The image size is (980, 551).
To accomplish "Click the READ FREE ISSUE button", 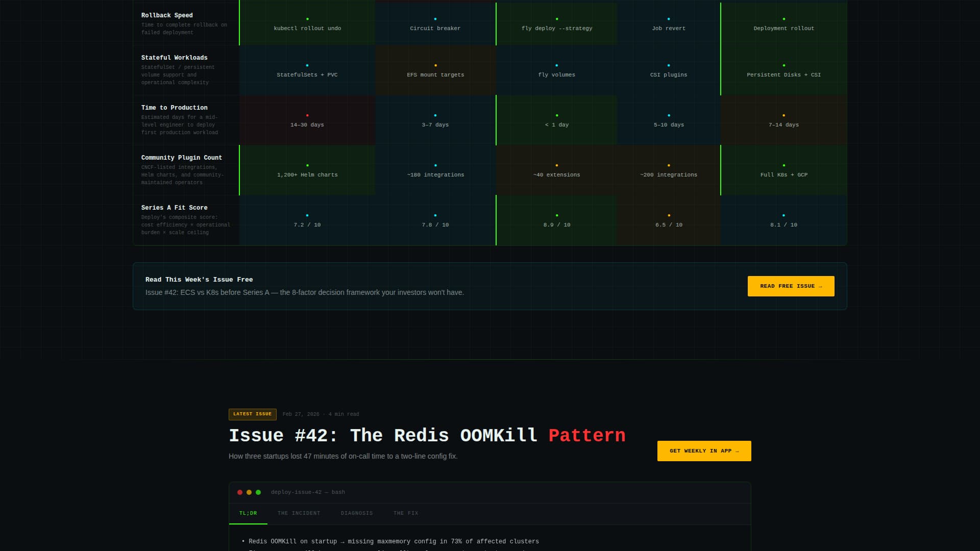I will coord(791,286).
